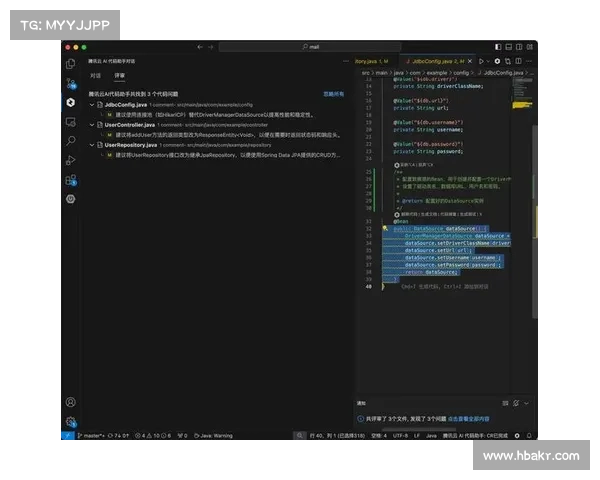Viewport: 600px width, 480px height.
Task: Switch to the 评审 (review) tab
Action: click(119, 75)
